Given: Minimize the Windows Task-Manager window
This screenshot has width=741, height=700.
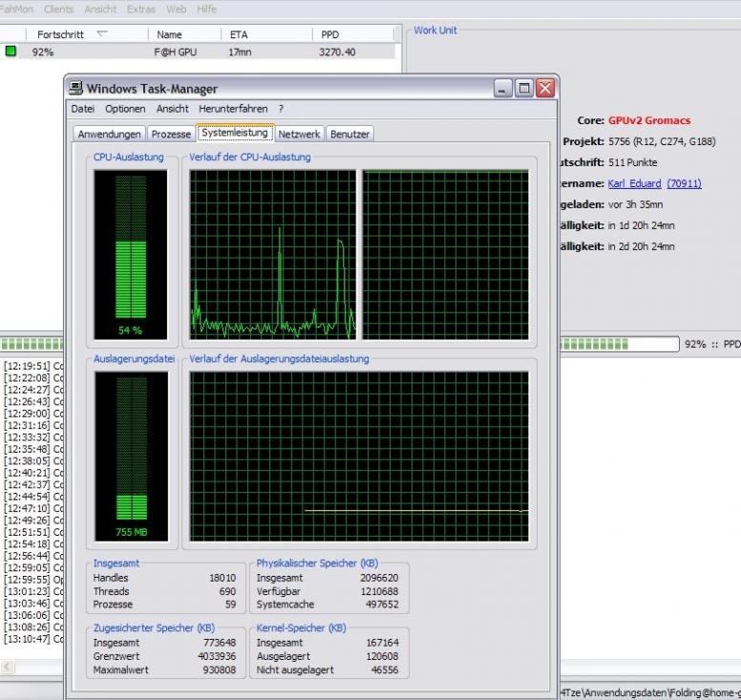Looking at the screenshot, I should [x=503, y=89].
